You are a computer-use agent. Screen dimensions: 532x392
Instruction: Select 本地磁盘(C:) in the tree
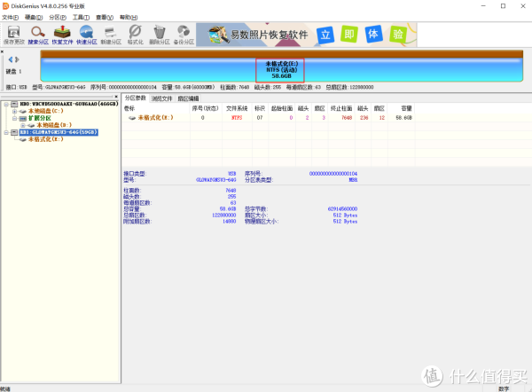[46, 112]
